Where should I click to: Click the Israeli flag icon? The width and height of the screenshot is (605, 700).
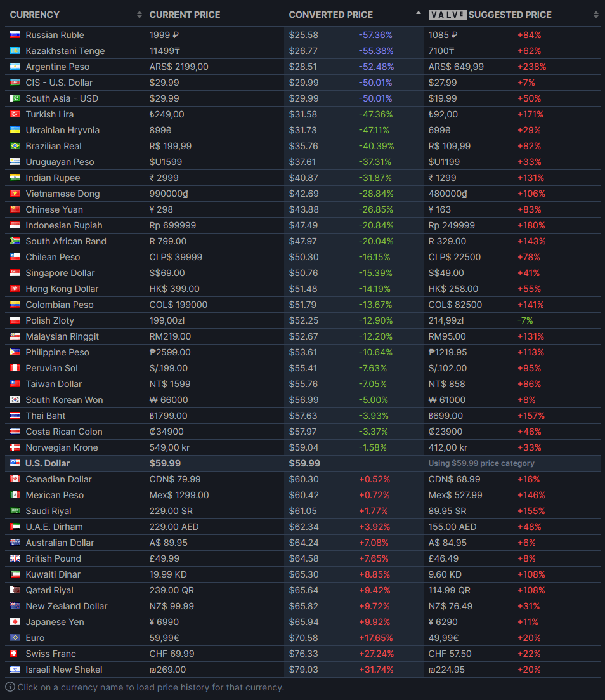tap(15, 669)
